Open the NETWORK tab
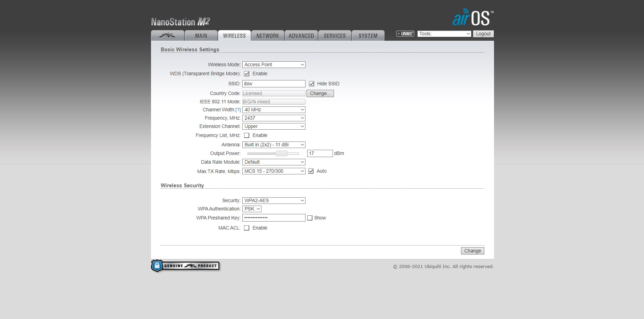Screen dimensions: 644x319 coord(268,36)
